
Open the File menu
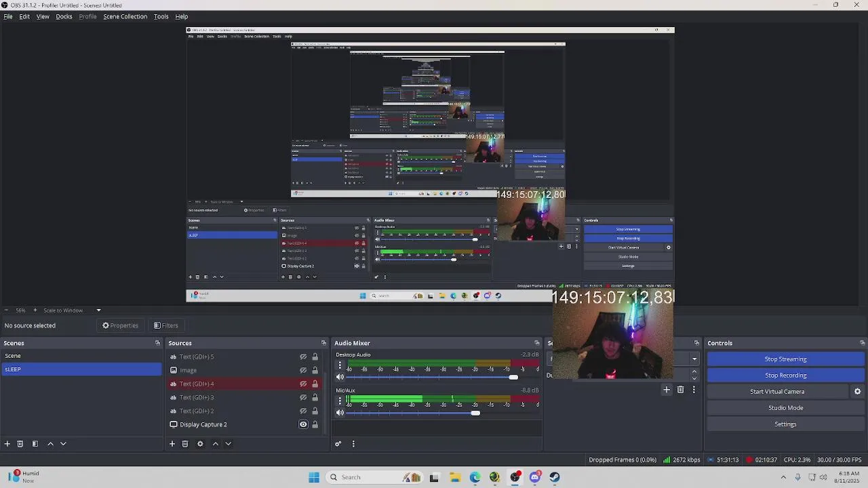click(8, 16)
